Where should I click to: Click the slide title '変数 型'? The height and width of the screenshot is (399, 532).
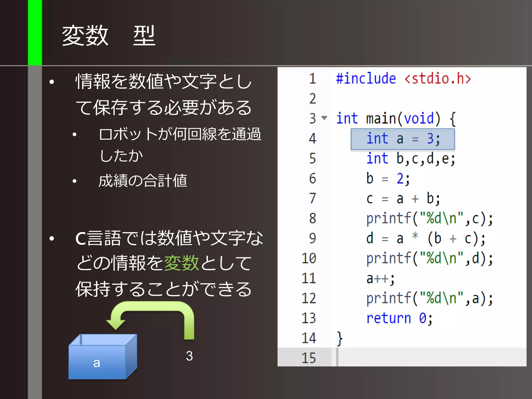(x=109, y=36)
